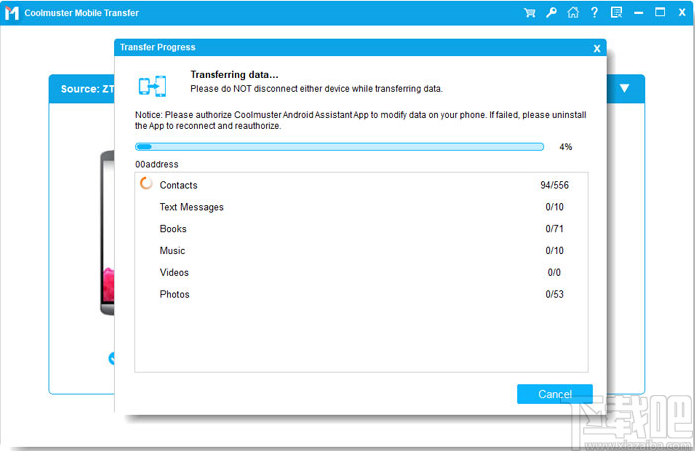
Task: Select the Music row
Action: (x=360, y=251)
